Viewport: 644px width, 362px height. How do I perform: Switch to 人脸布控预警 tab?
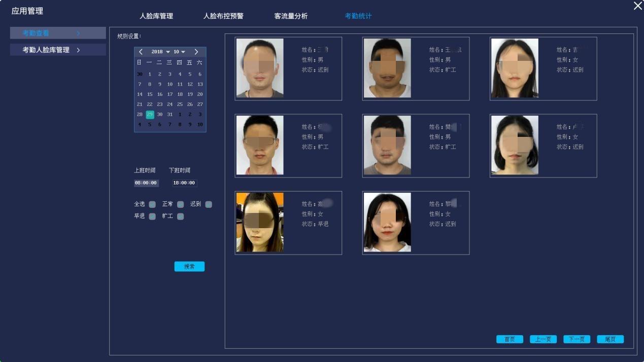(223, 16)
